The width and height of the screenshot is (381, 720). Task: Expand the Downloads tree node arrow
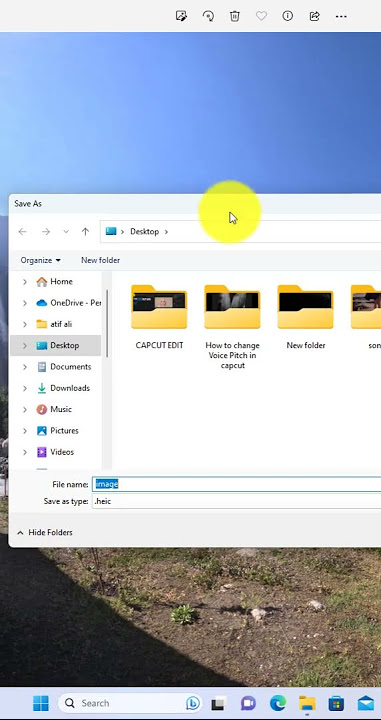click(x=25, y=388)
